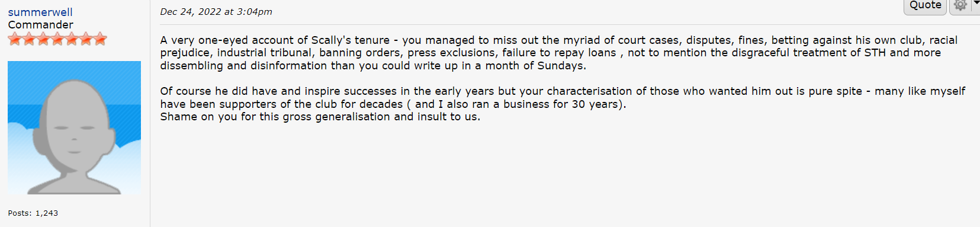Open the gear post options icon
The image size is (980, 227).
pyautogui.click(x=960, y=6)
